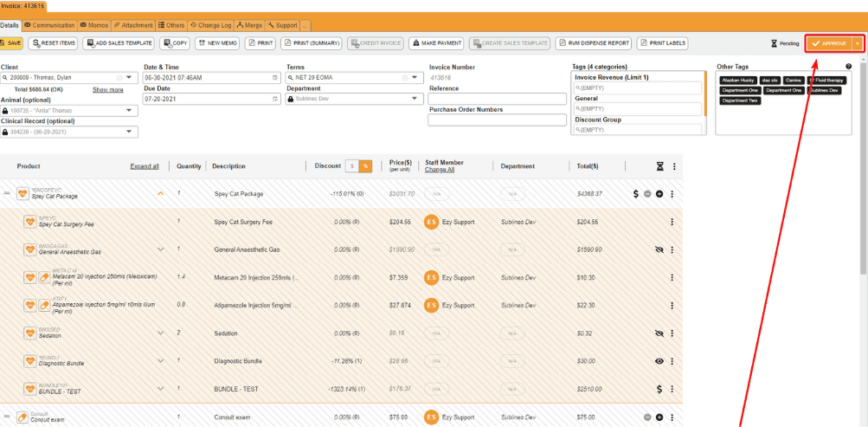Click the Purchase Order Numbers field

[x=497, y=120]
